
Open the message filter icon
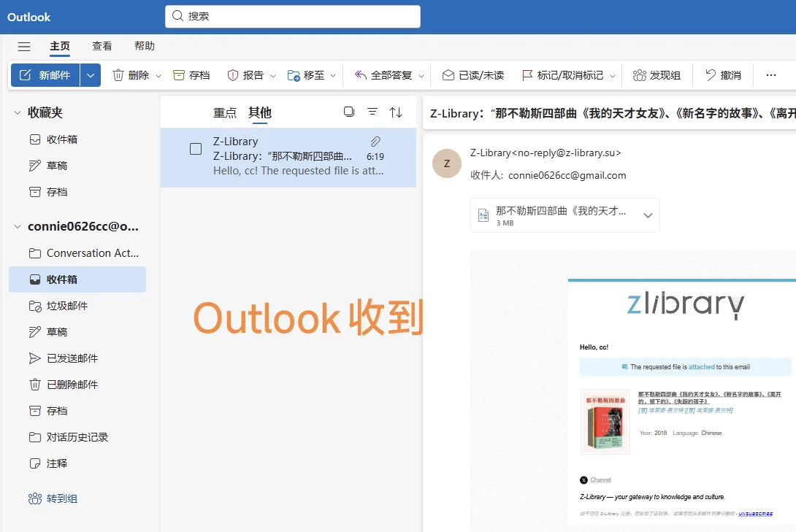[372, 112]
